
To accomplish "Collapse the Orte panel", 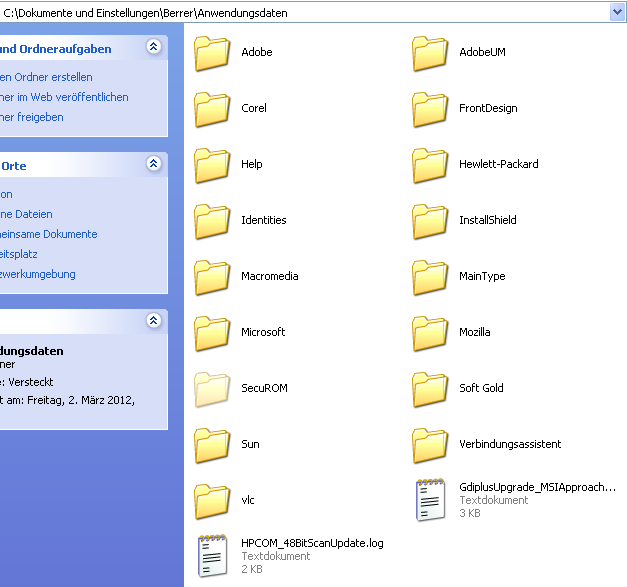I will pos(154,164).
